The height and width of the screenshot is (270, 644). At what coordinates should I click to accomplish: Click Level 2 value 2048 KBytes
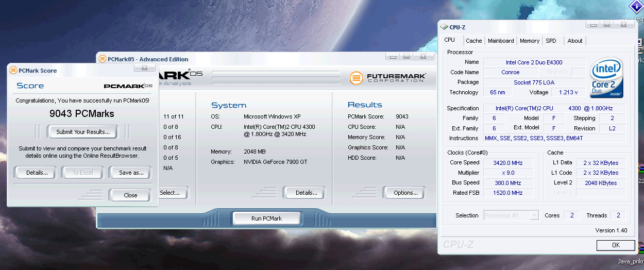[x=601, y=183]
